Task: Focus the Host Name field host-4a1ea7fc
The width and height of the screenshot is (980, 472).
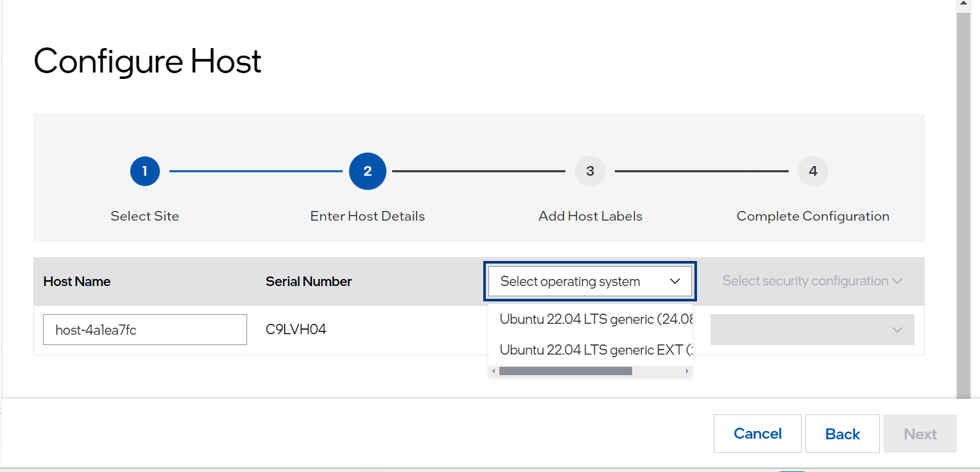Action: tap(145, 330)
